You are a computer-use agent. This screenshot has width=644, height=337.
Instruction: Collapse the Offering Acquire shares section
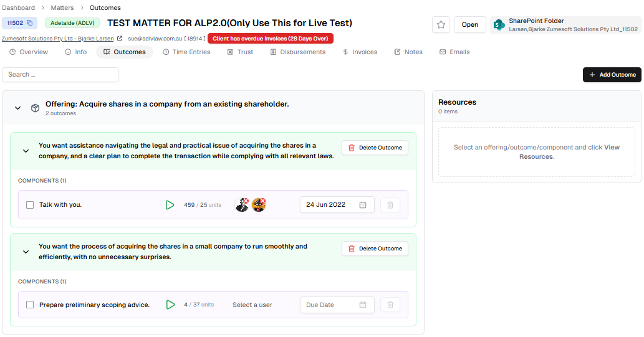(x=17, y=108)
